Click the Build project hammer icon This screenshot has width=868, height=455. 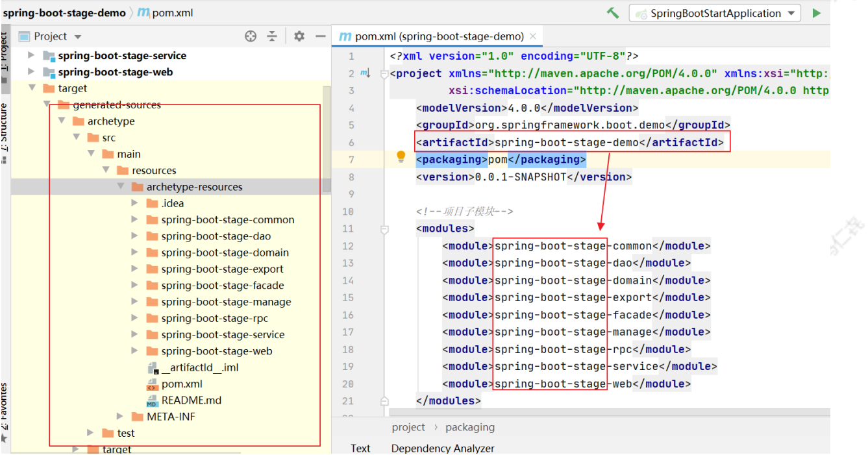pyautogui.click(x=612, y=13)
